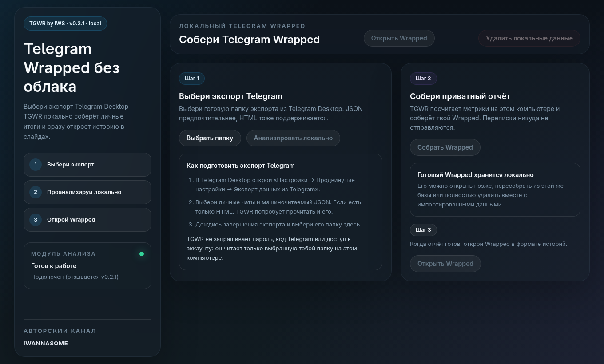604x364 pixels.
Task: Click the green module status dot
Action: 142,254
